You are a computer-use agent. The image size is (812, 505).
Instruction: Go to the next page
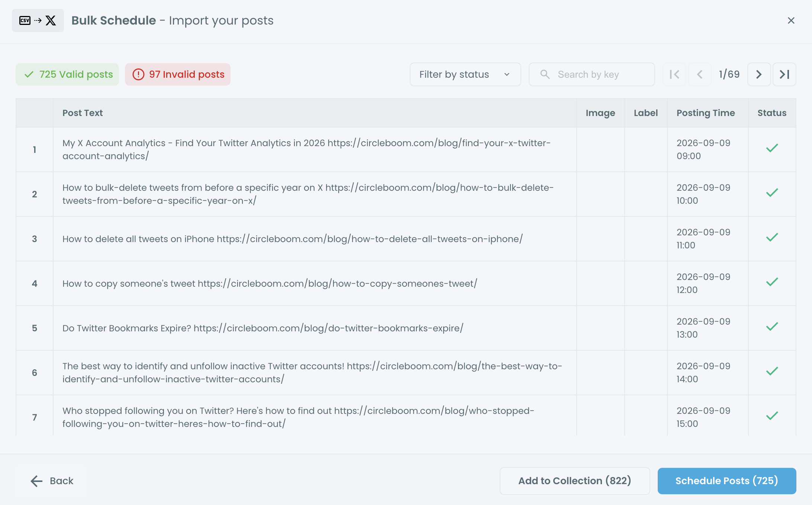[759, 74]
